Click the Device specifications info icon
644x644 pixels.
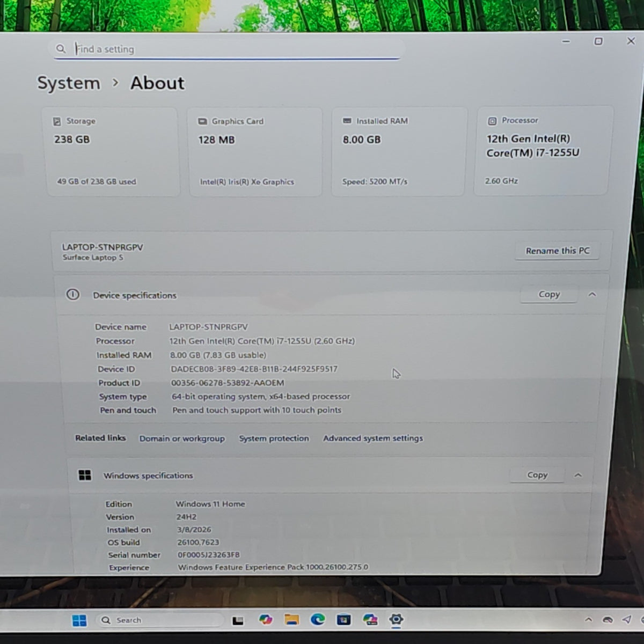click(x=72, y=295)
